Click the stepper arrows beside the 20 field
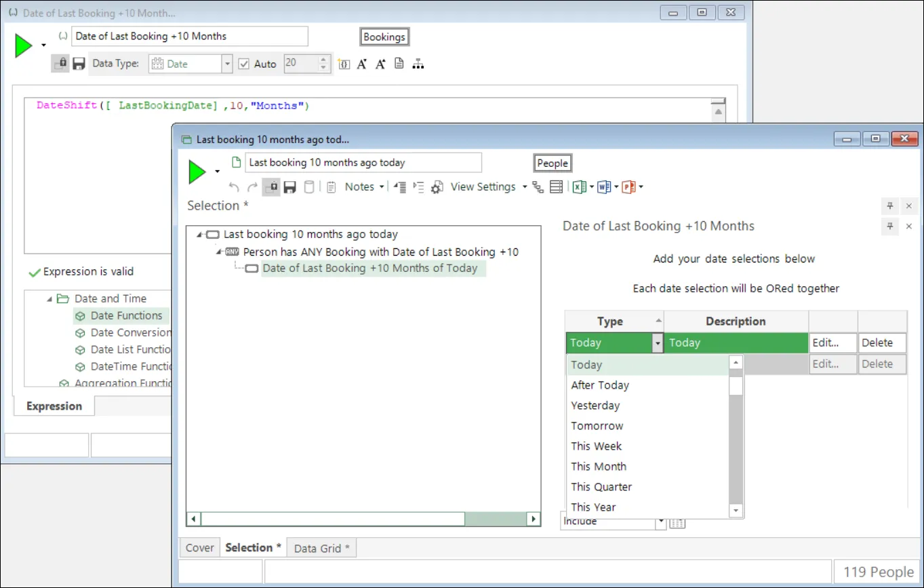Image resolution: width=924 pixels, height=588 pixels. (324, 64)
